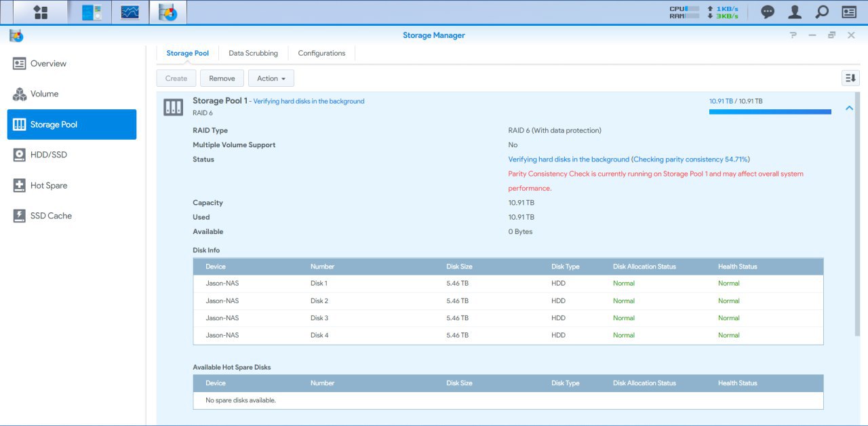Click the Checking parity consistency link
Screen dimensions: 868x426
(x=690, y=159)
